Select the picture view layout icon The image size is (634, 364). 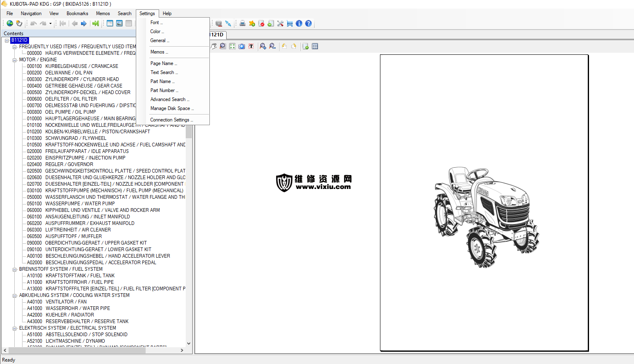coord(119,23)
